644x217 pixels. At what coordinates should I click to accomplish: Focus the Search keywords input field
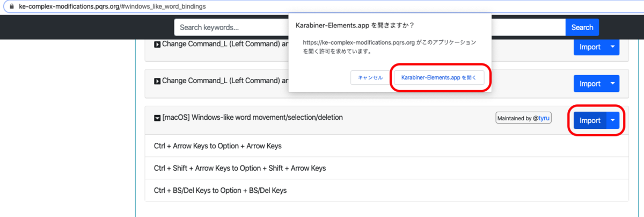pyautogui.click(x=231, y=27)
